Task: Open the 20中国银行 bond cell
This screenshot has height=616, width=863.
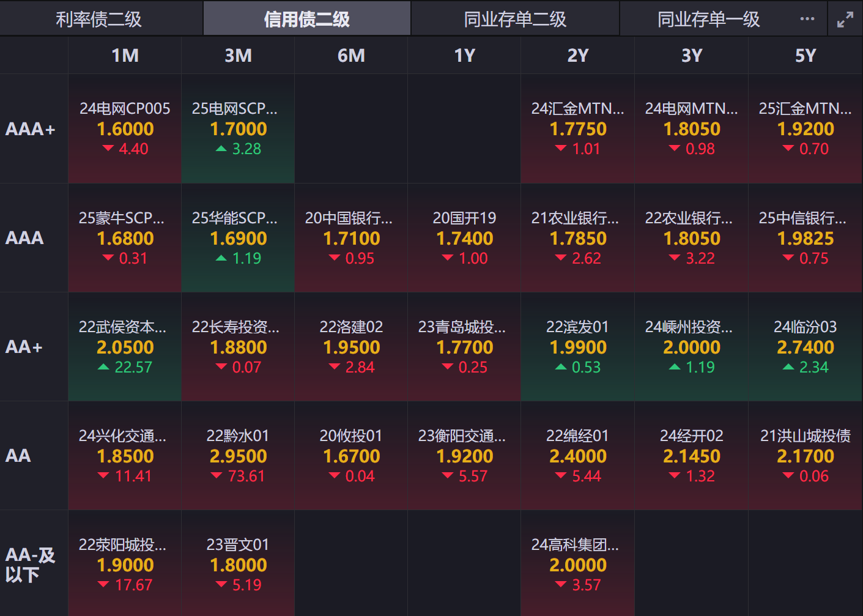Action: (351, 238)
